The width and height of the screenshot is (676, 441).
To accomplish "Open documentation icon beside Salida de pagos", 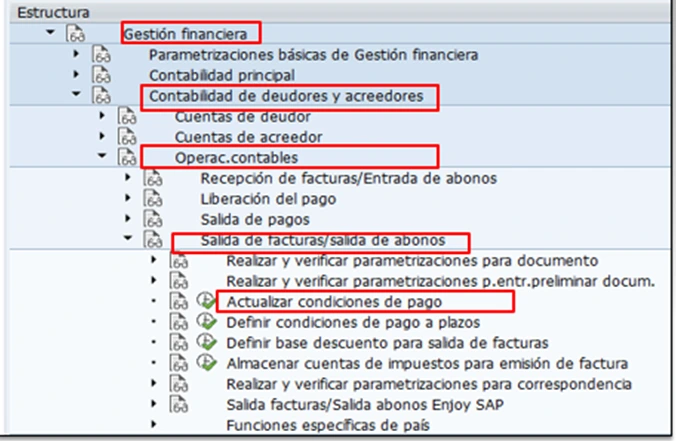I will pyautogui.click(x=153, y=219).
